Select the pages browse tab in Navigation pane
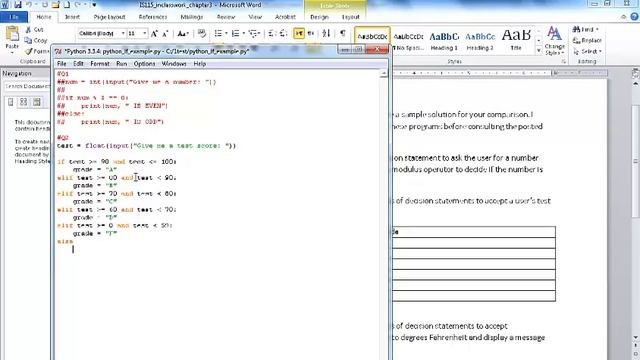 tap(24, 102)
